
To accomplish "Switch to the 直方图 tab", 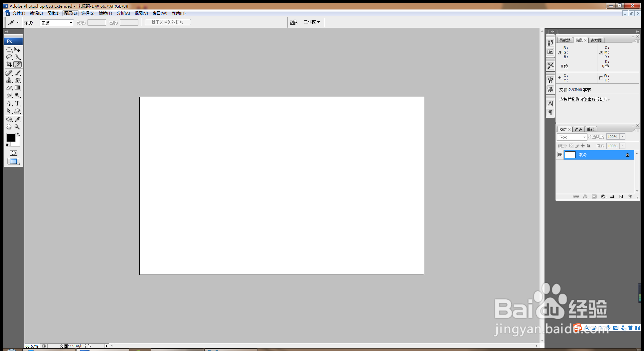I will point(596,40).
